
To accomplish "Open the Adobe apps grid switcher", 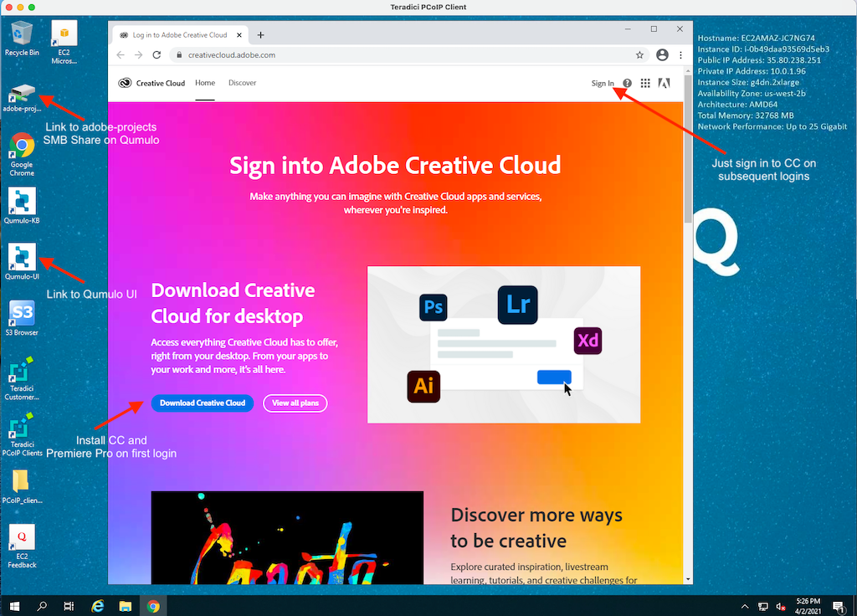I will [645, 83].
